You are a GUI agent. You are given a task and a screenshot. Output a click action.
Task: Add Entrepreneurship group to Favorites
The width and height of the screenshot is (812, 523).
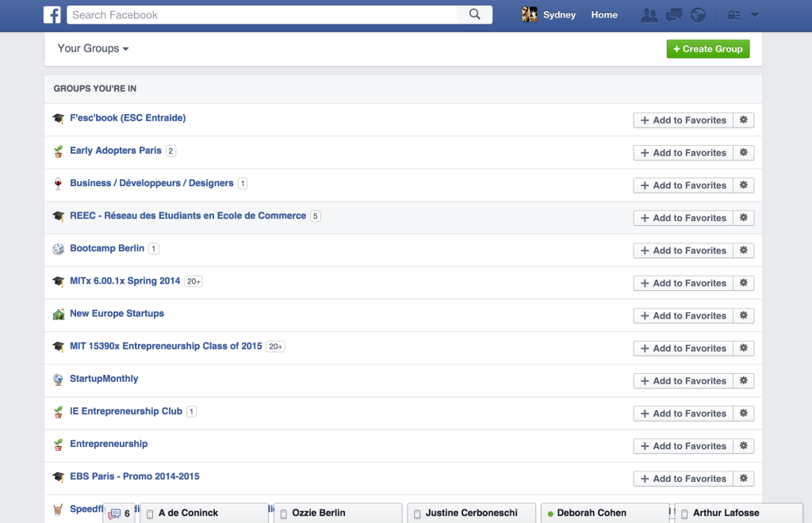click(683, 446)
